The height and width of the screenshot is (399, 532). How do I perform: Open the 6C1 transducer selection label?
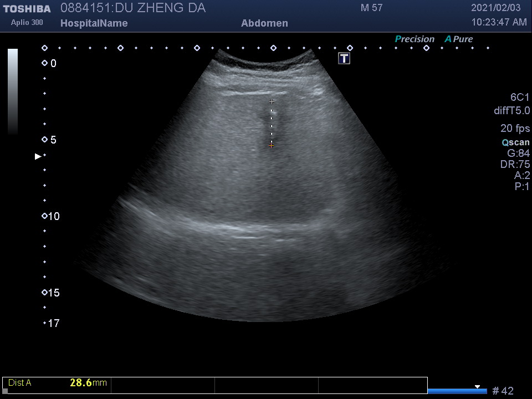520,97
